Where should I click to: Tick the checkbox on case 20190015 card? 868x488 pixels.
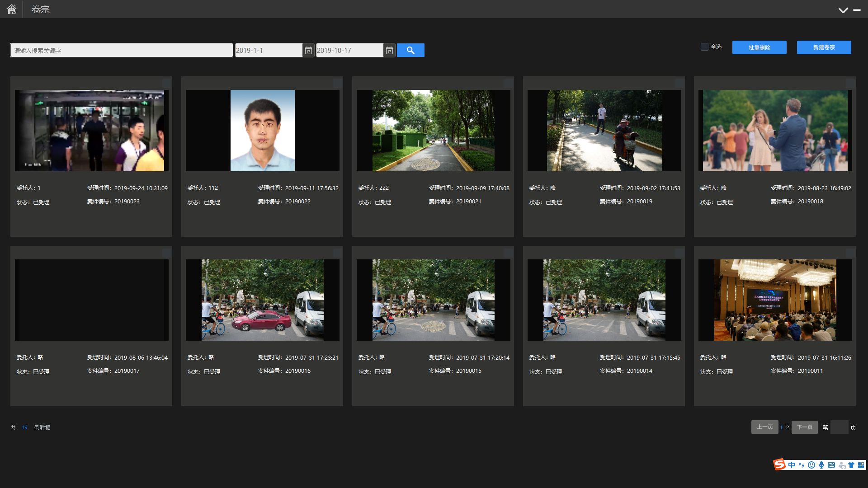point(508,253)
